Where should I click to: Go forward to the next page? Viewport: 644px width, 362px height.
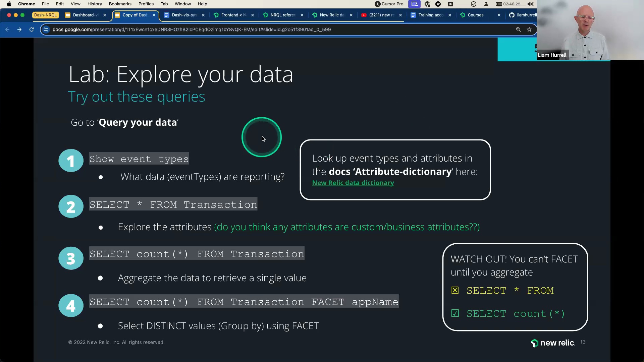click(x=19, y=29)
